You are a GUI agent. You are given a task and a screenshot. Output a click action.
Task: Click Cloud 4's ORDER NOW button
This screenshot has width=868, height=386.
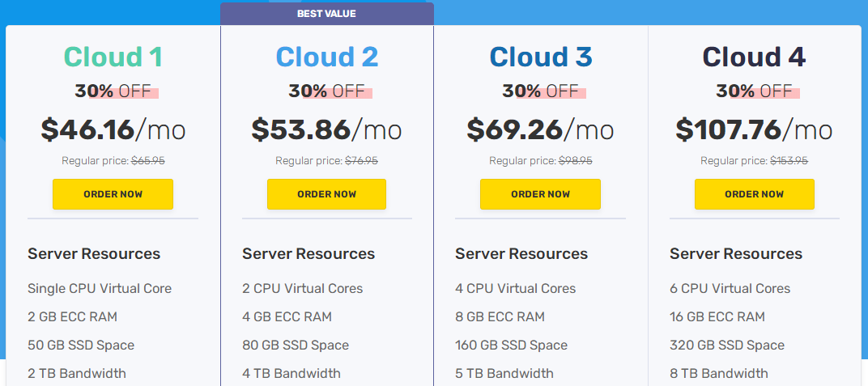(754, 194)
